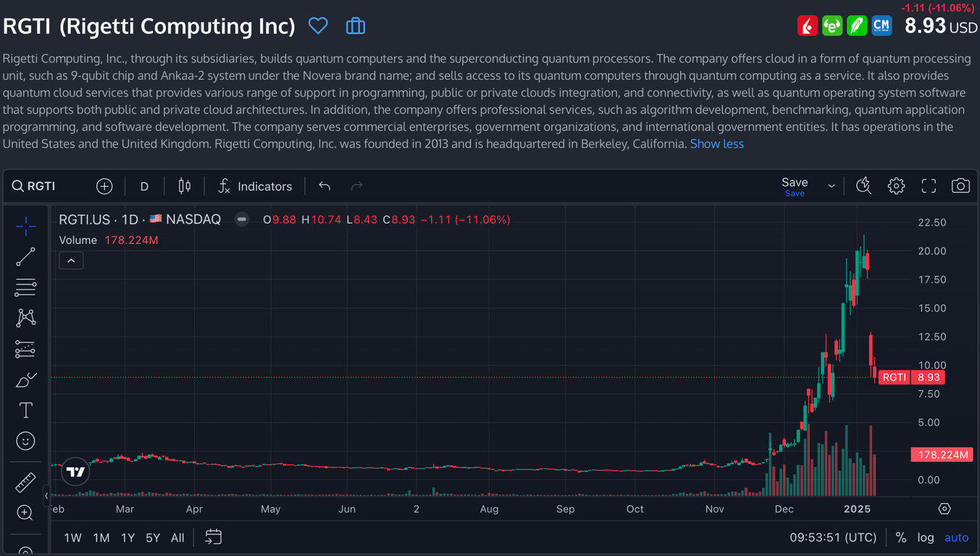
Task: Open the portfolio briefcase icon
Action: click(356, 26)
